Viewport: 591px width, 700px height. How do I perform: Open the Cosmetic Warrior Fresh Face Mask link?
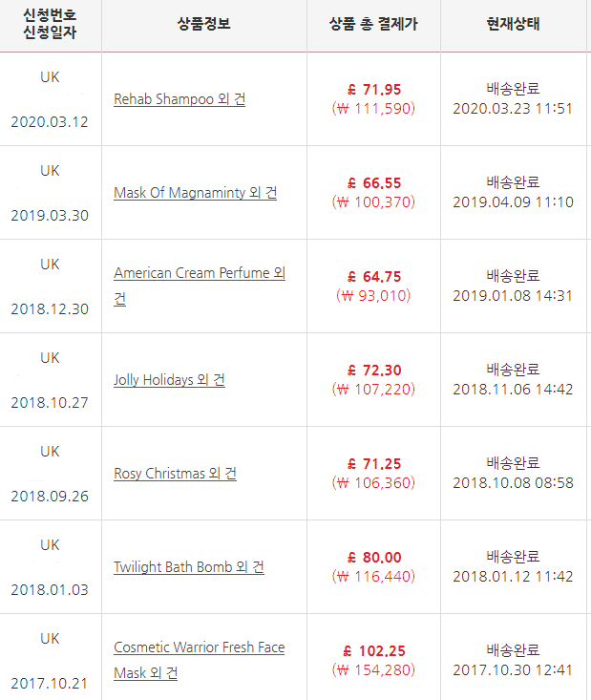(200, 660)
